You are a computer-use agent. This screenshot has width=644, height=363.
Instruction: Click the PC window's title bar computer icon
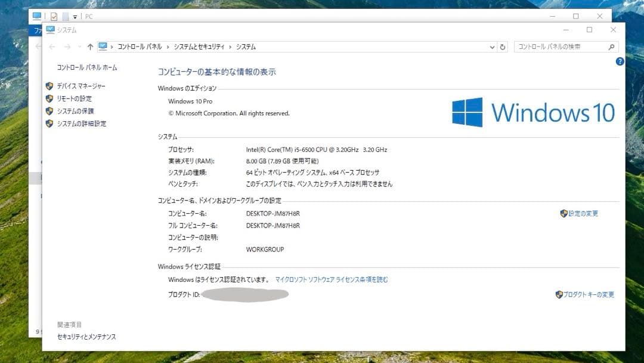[37, 16]
